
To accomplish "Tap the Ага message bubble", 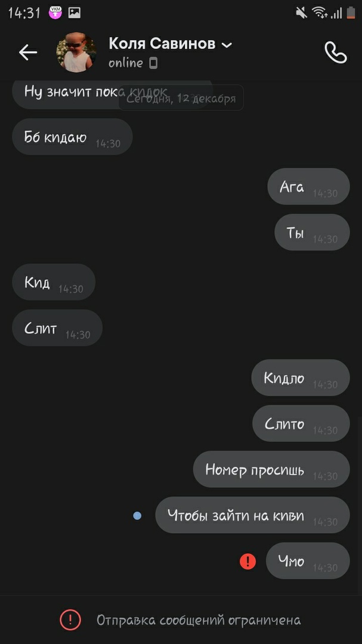I will [308, 187].
